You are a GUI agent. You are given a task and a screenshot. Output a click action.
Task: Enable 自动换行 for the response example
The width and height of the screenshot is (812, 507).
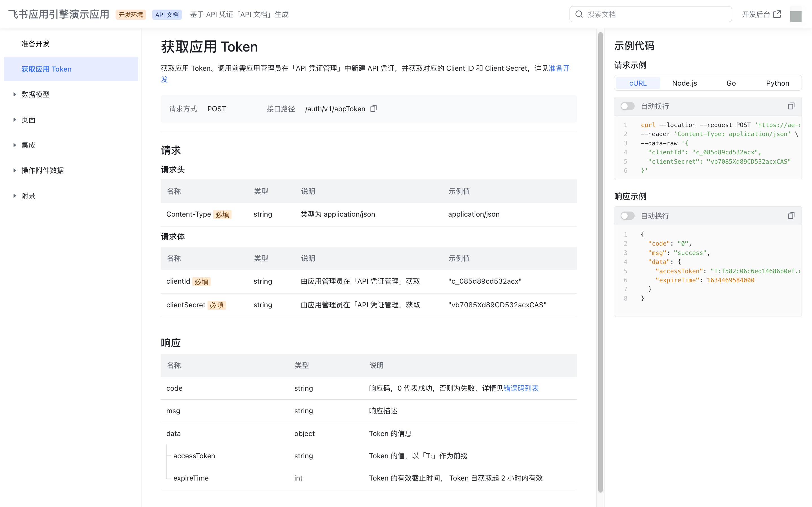click(x=627, y=215)
